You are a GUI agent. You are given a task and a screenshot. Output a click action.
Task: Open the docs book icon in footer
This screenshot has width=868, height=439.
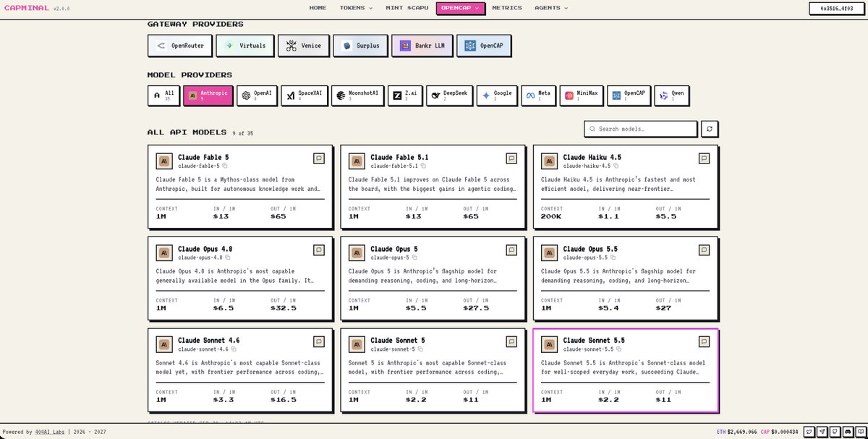(861, 432)
